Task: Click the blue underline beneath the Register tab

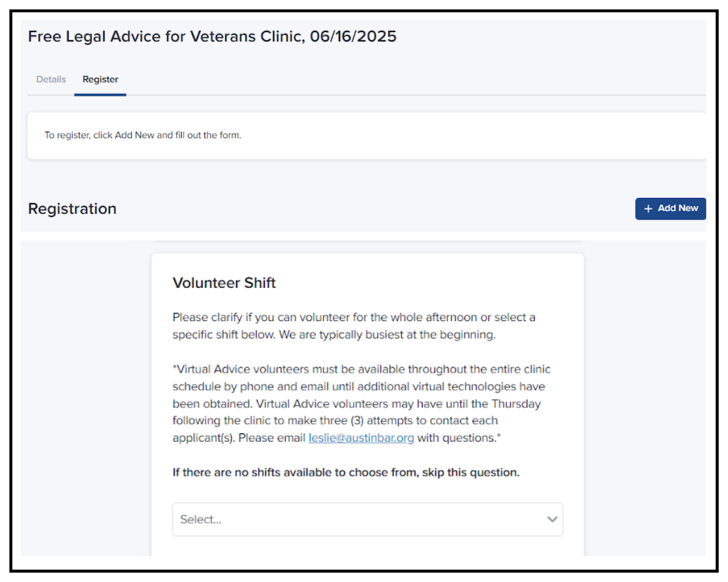Action: pyautogui.click(x=100, y=95)
